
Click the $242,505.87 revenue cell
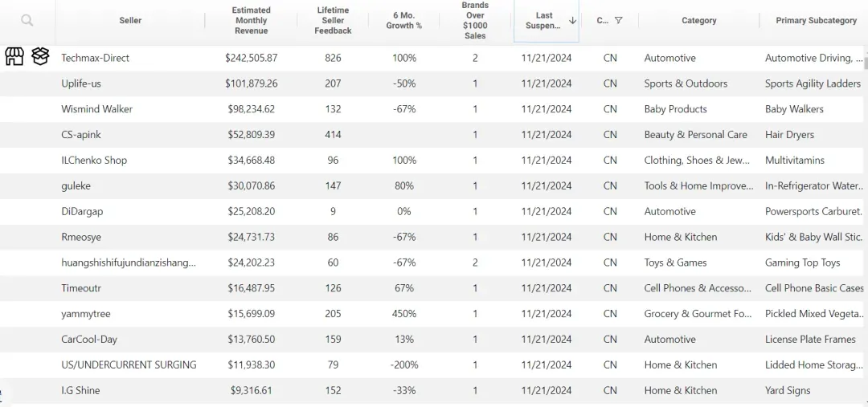[x=252, y=58]
